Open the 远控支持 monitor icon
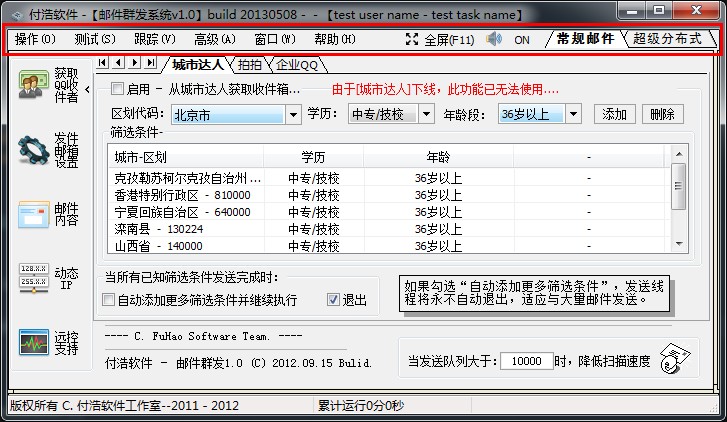 click(x=34, y=342)
